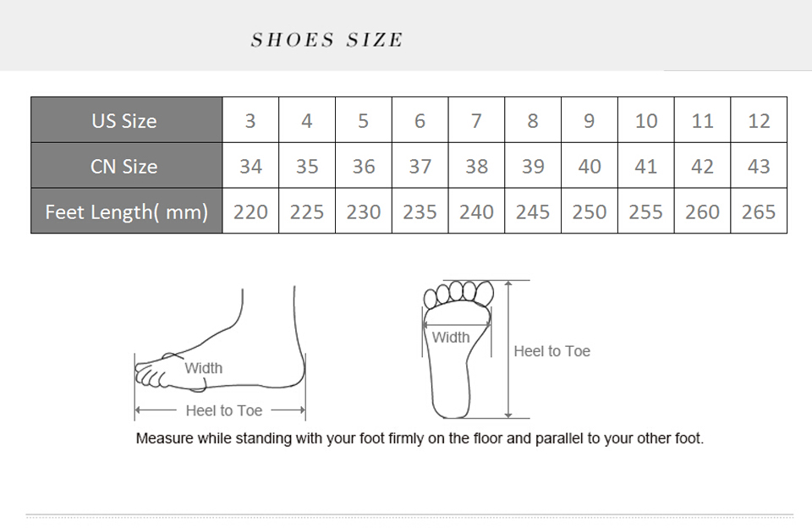Click US size 7 cell
The width and height of the screenshot is (812, 528).
(x=476, y=121)
